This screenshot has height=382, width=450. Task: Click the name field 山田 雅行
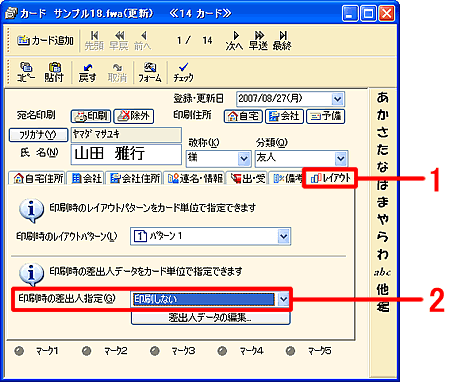[x=126, y=154]
